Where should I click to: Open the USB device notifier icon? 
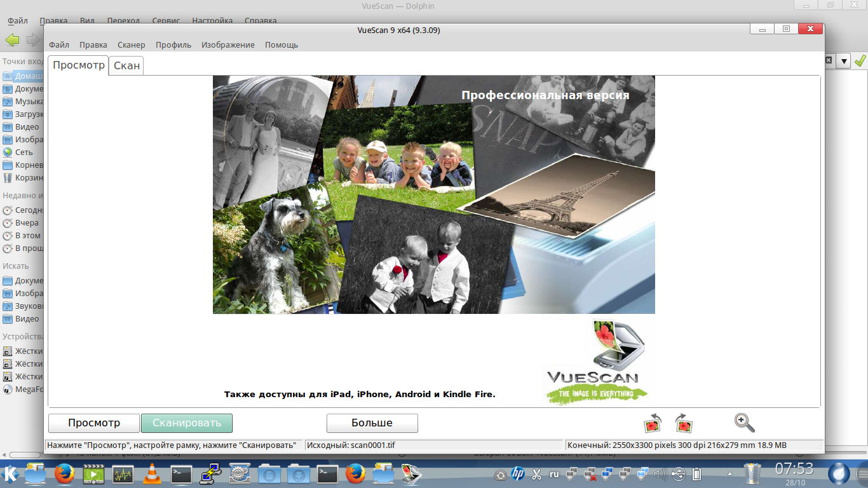click(x=678, y=474)
